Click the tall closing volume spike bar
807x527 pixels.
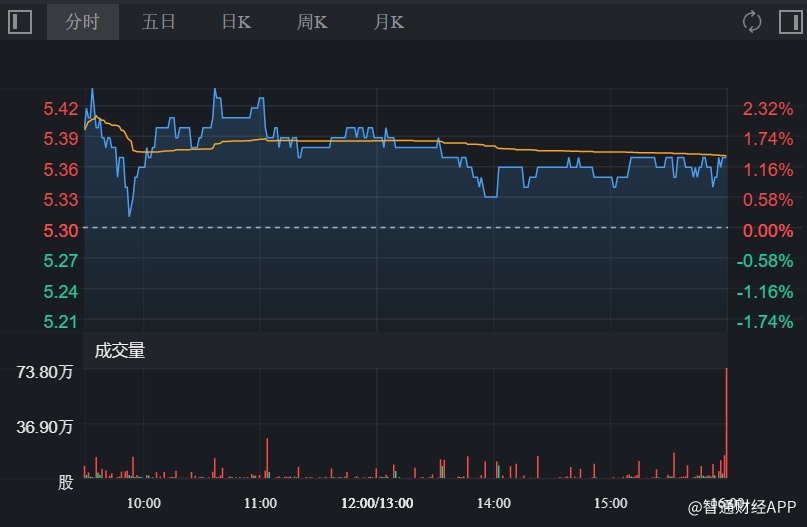pos(727,420)
